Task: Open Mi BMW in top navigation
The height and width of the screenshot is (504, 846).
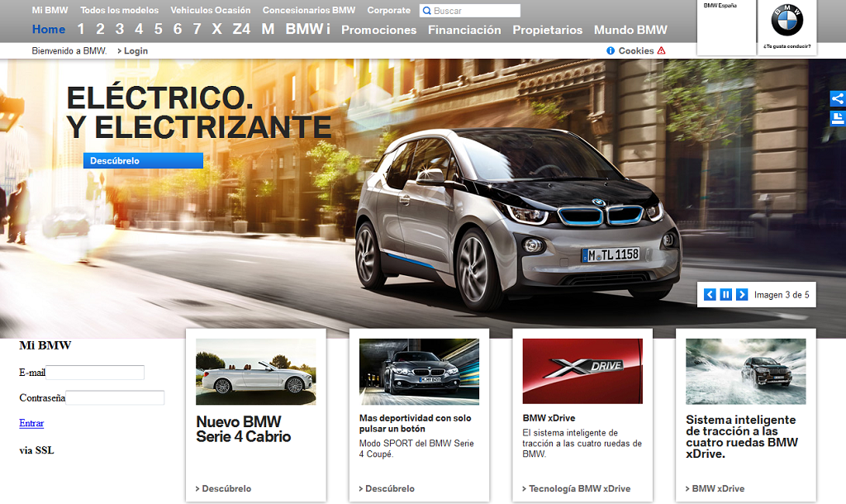Action: [50, 10]
